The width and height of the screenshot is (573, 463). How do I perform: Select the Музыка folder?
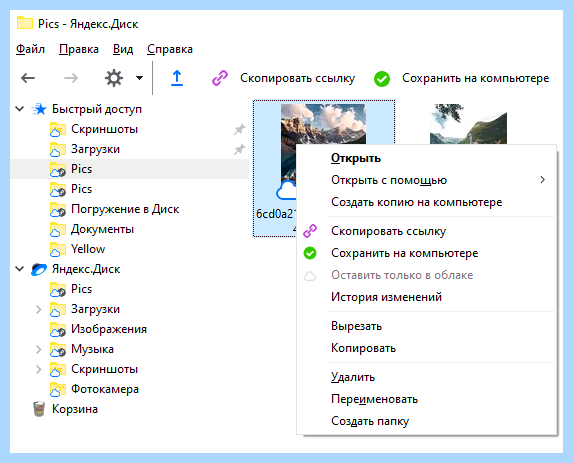[x=92, y=349]
